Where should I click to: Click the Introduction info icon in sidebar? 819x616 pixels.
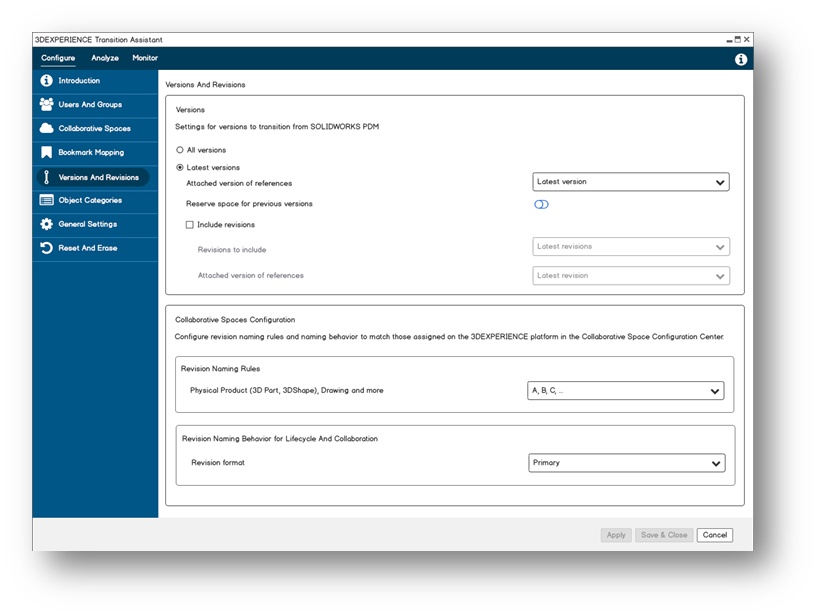tap(46, 80)
